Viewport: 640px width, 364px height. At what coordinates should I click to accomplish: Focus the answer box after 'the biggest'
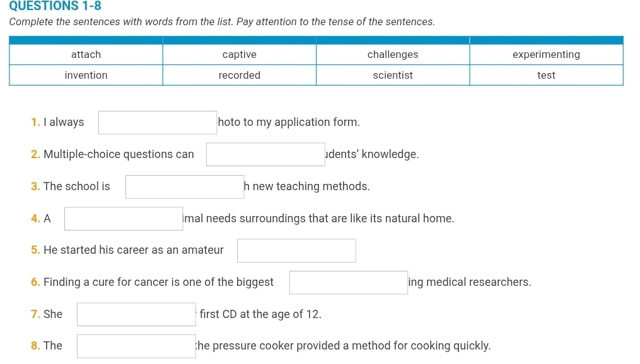349,283
